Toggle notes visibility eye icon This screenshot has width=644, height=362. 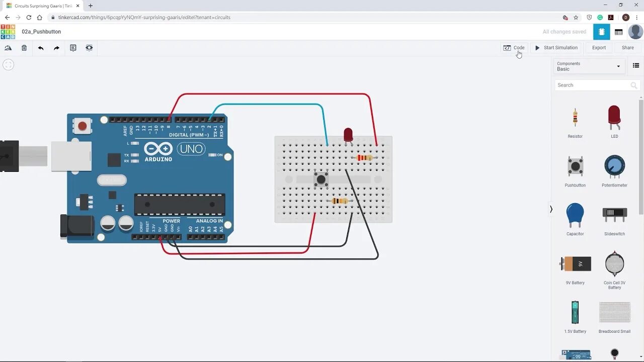[x=89, y=48]
